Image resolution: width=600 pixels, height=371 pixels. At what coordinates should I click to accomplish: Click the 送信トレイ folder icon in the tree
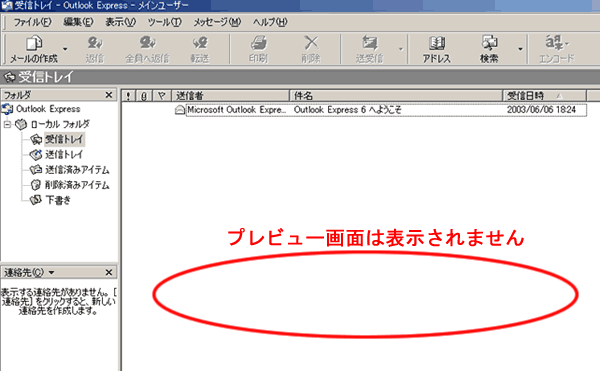click(x=36, y=155)
